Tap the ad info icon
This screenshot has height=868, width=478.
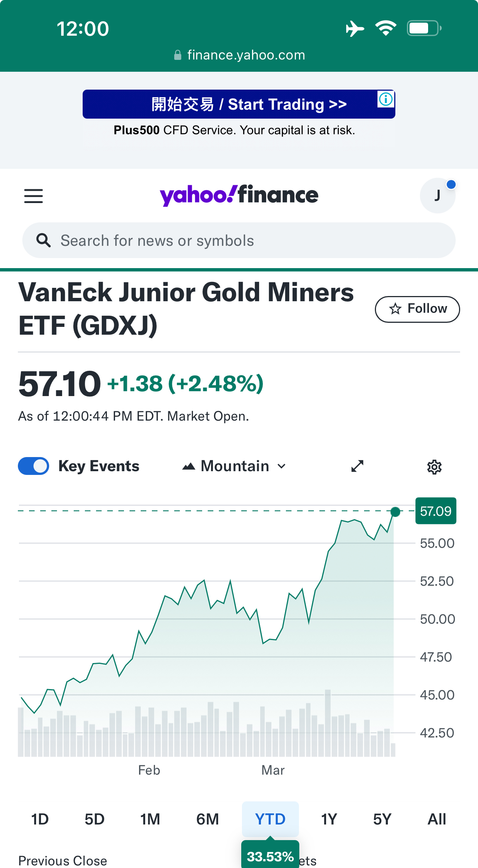point(386,99)
